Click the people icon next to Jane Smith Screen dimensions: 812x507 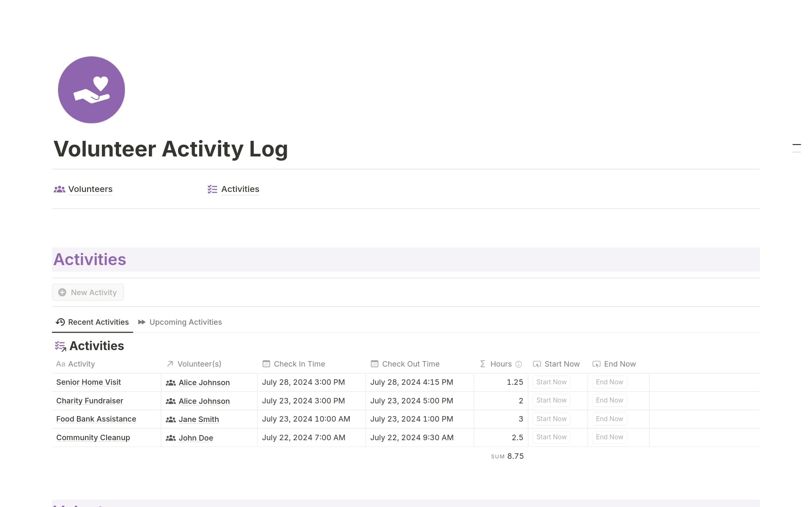tap(171, 419)
